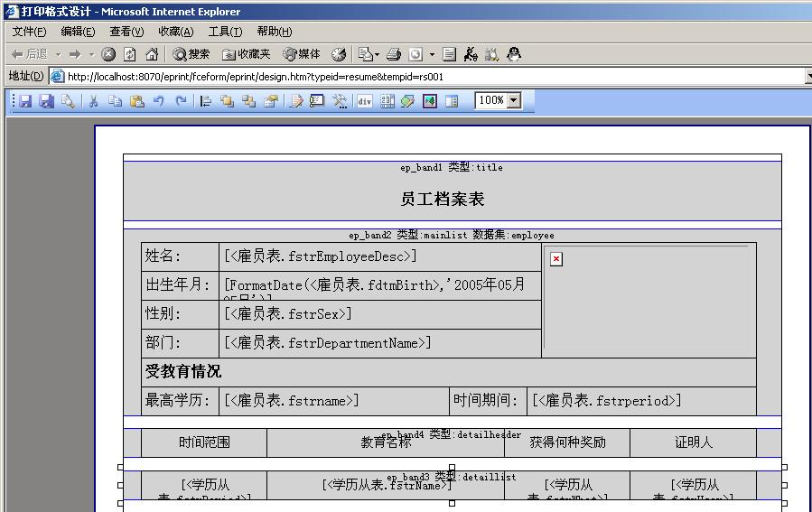Click the Undo arrow icon
812x512 pixels.
158,101
